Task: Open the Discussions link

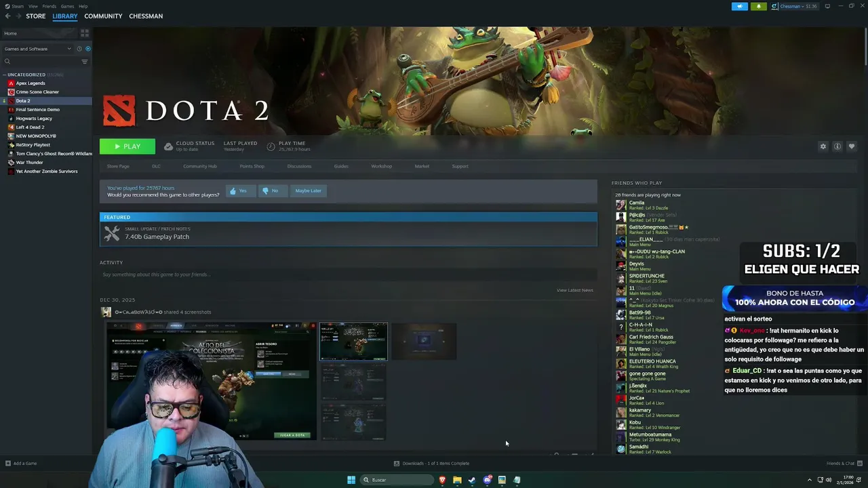Action: (299, 166)
